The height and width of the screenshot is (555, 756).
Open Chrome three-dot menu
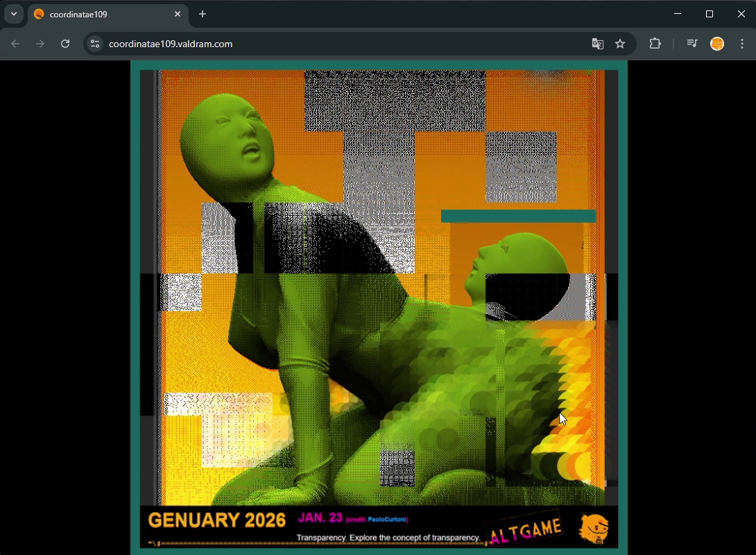click(742, 44)
